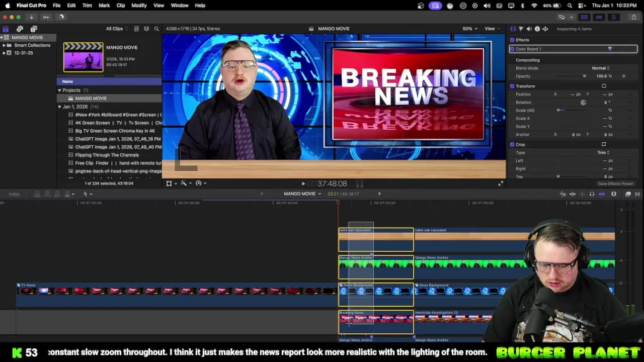
Task: Disable the Color Board 1 effect
Action: [x=512, y=49]
